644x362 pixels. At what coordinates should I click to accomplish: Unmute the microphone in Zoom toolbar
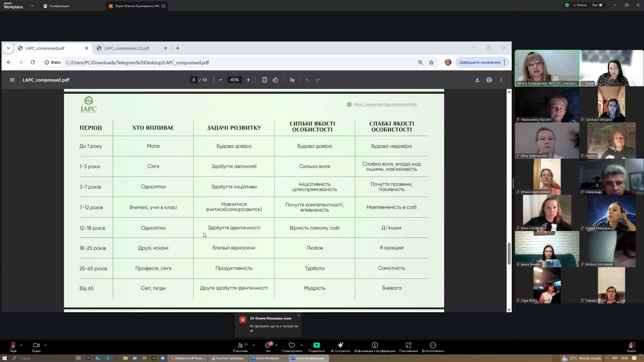pyautogui.click(x=13, y=345)
